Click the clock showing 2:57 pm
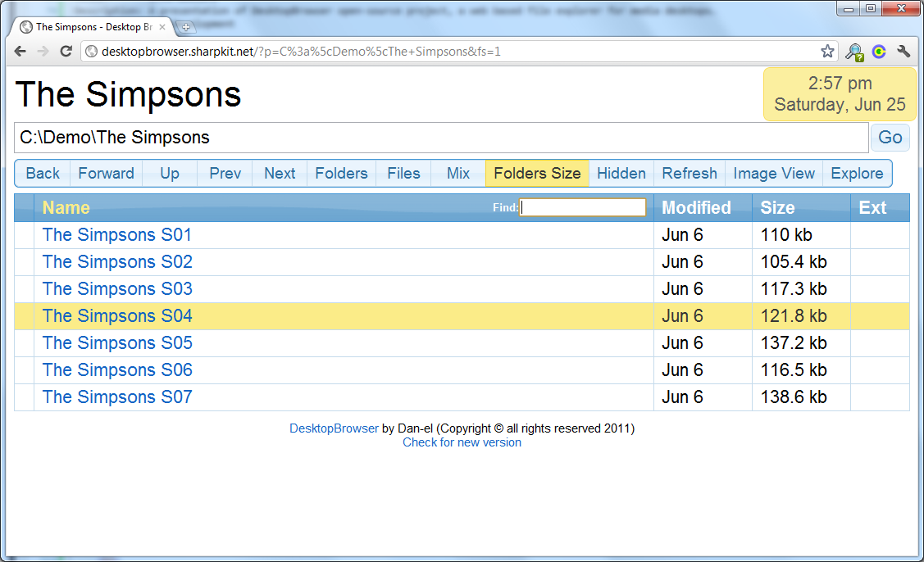This screenshot has height=562, width=924. [x=840, y=94]
